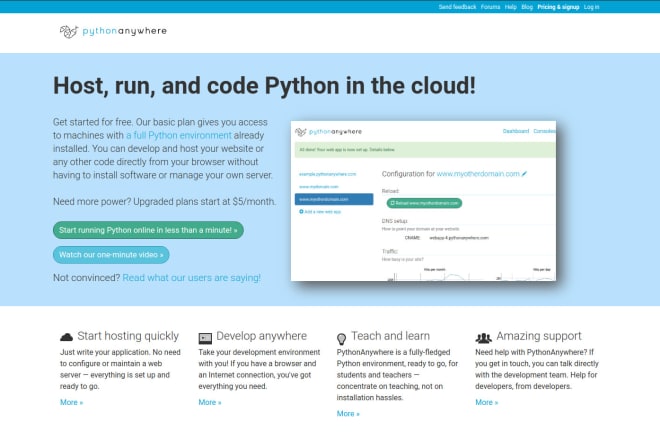Follow the 'a full Python environment' link
660x440 pixels.
tap(179, 135)
